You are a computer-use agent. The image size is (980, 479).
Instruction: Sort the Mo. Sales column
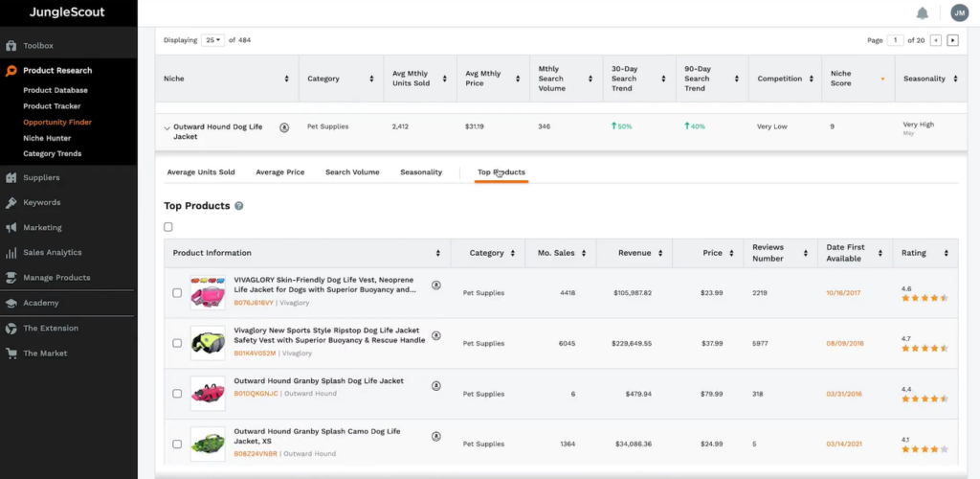584,253
